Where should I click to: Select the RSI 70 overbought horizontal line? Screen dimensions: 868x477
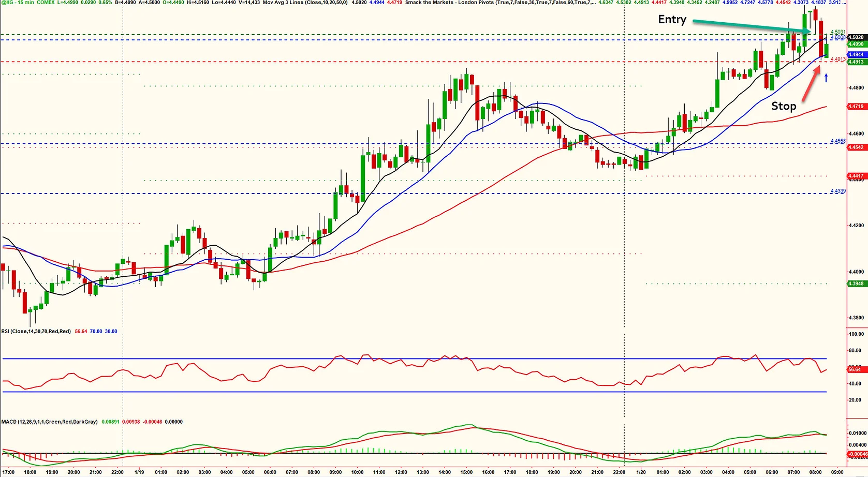414,359
